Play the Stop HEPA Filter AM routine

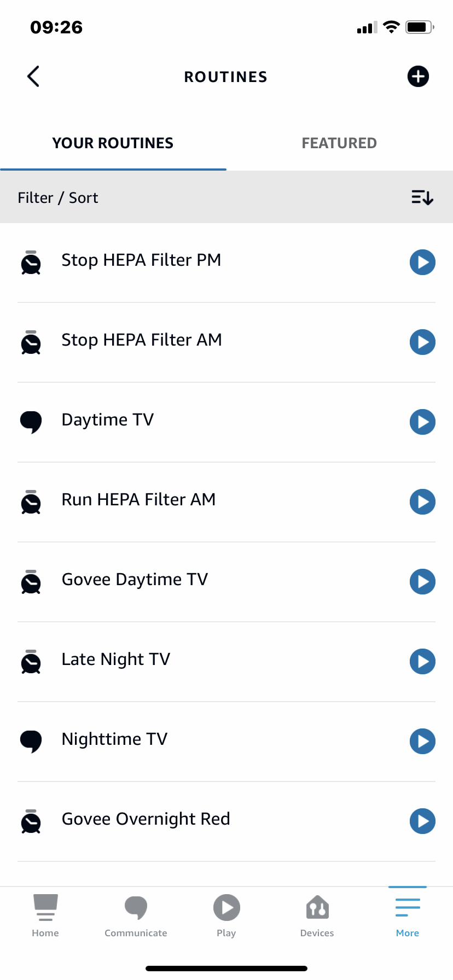coord(422,342)
